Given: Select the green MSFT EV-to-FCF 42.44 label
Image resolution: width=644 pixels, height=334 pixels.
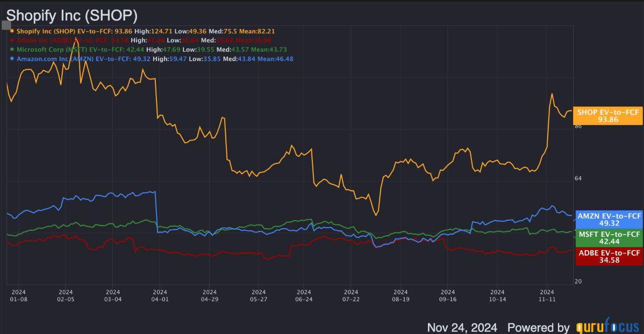Looking at the screenshot, I should point(609,238).
